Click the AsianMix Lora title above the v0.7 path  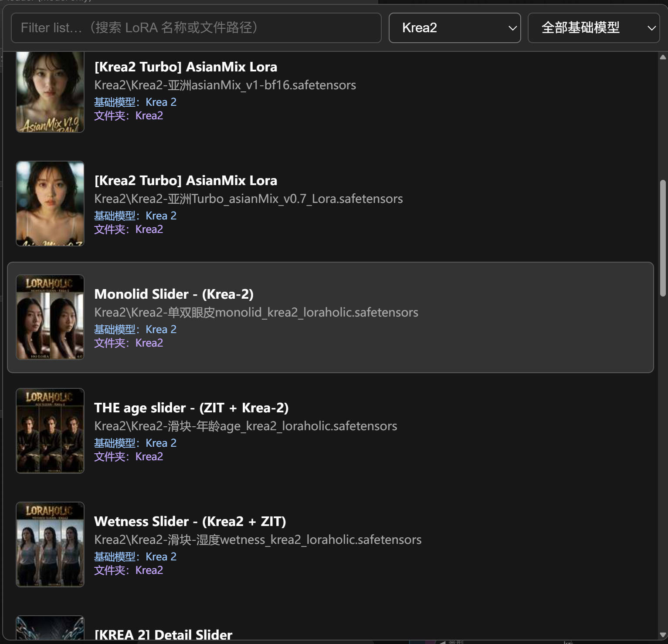point(186,180)
